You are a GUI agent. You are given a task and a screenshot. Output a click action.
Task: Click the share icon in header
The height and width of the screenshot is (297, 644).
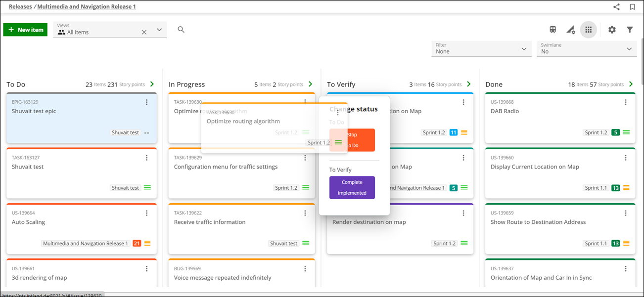616,7
